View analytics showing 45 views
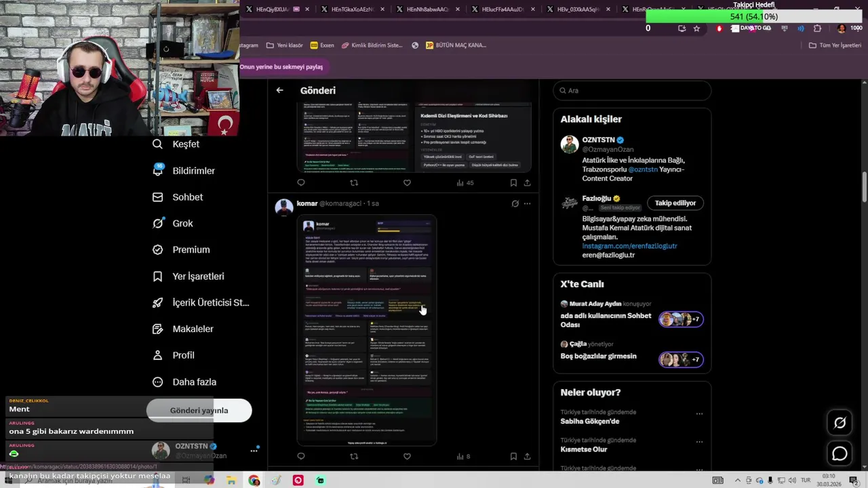 (x=465, y=183)
